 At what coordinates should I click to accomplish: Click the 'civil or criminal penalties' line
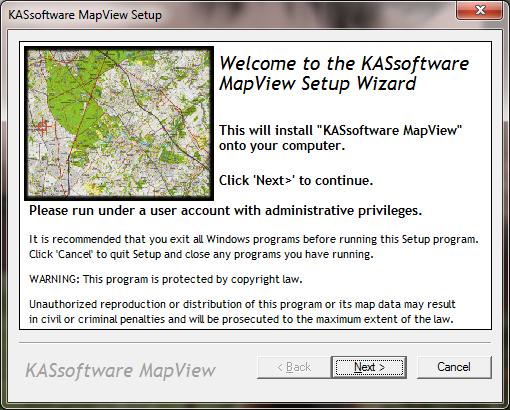click(x=241, y=319)
